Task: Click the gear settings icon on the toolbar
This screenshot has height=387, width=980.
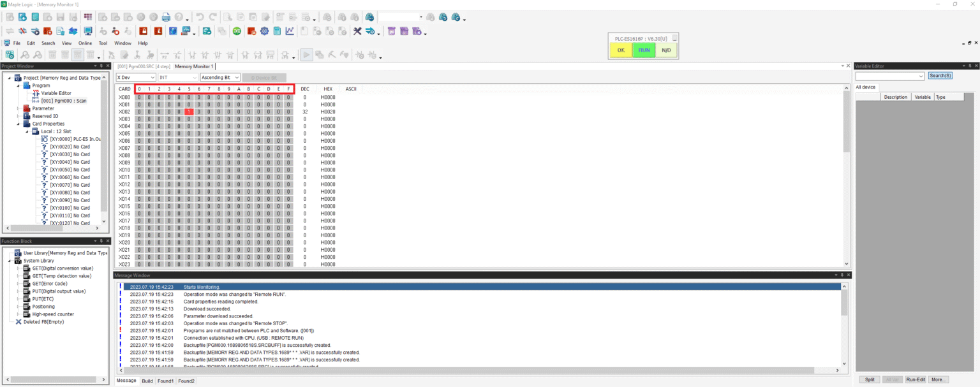Action: coord(264,31)
